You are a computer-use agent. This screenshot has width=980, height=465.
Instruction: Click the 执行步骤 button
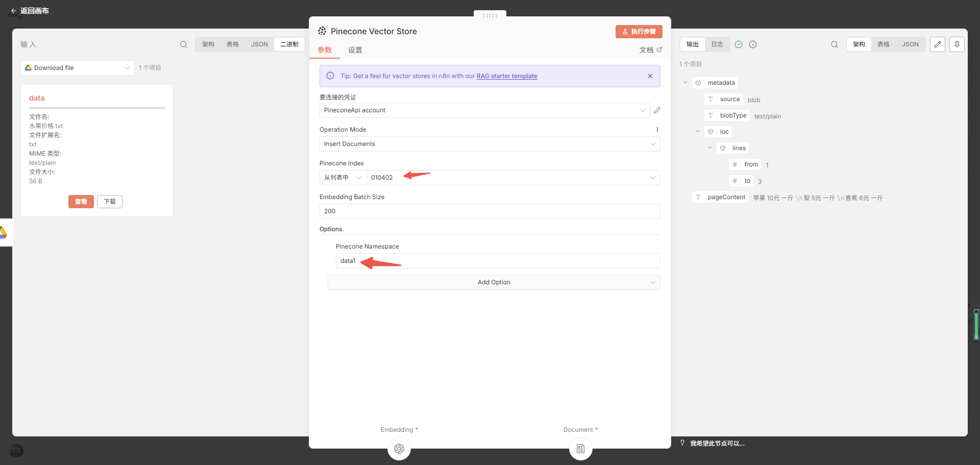point(639,32)
